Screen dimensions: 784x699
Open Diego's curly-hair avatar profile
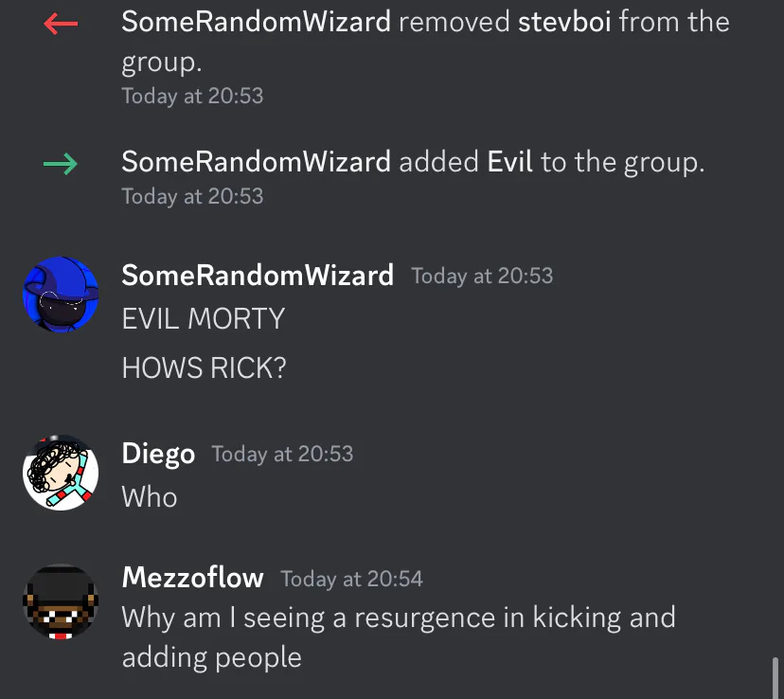click(x=61, y=473)
